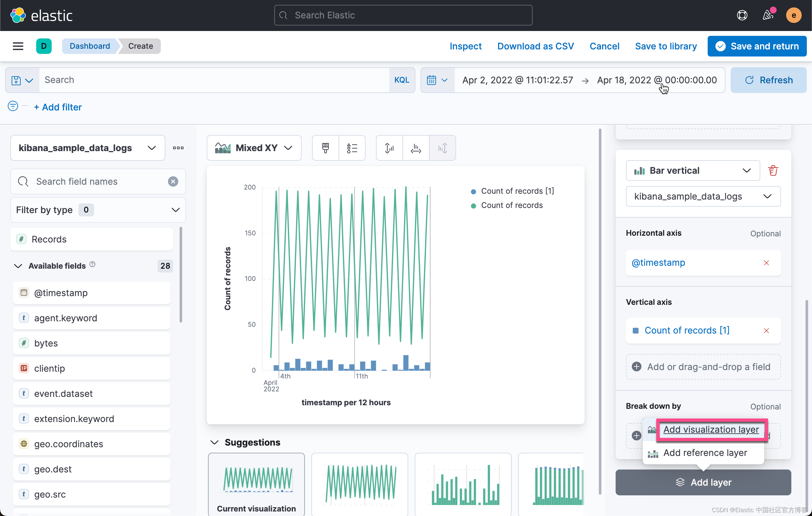Click Count of records [1] color swatch
This screenshot has width=812, height=516.
[x=636, y=331]
